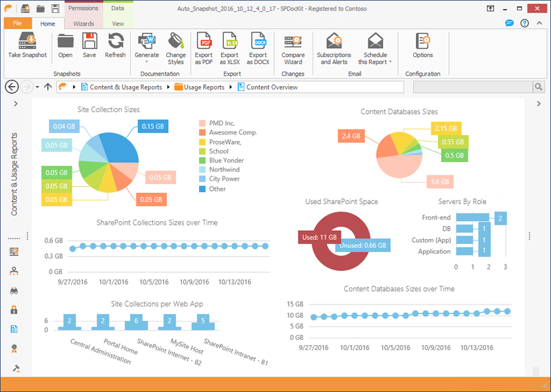Select the Data contextual tab header
The width and height of the screenshot is (551, 392).
click(118, 8)
